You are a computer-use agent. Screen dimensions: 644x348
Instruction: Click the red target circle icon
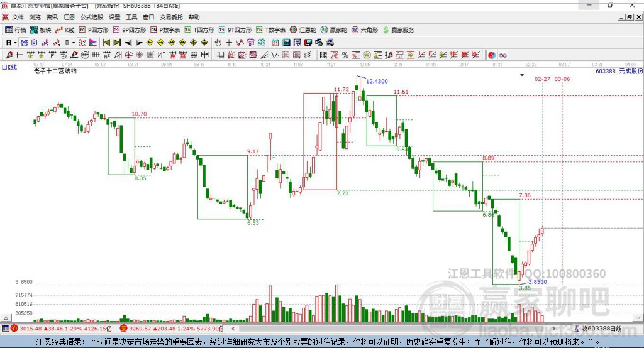coord(128,55)
